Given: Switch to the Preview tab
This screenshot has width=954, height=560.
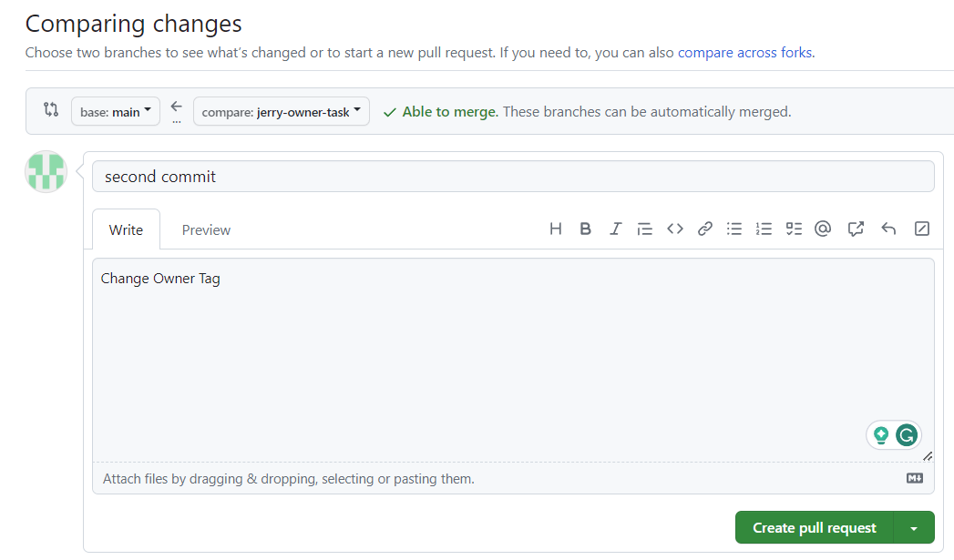Looking at the screenshot, I should [206, 230].
